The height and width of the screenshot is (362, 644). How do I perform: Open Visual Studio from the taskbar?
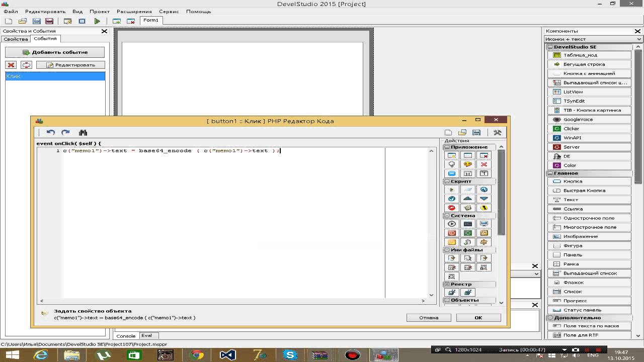(x=228, y=355)
